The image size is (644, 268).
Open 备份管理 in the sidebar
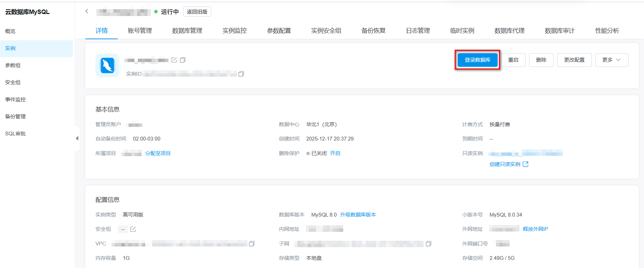point(15,117)
